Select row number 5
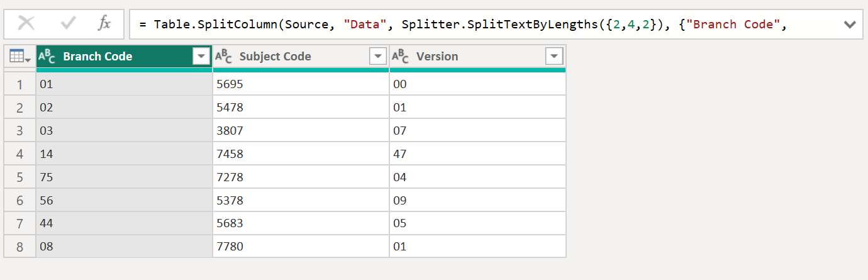 click(19, 177)
